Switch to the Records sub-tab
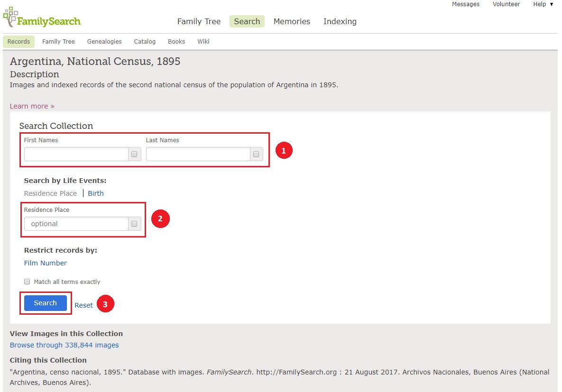The image size is (562, 392). coord(18,42)
